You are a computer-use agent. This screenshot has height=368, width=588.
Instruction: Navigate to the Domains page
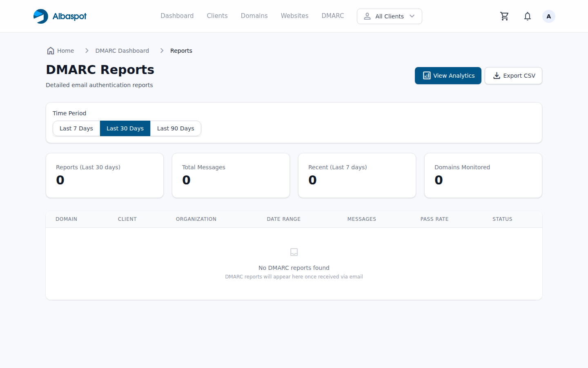254,16
